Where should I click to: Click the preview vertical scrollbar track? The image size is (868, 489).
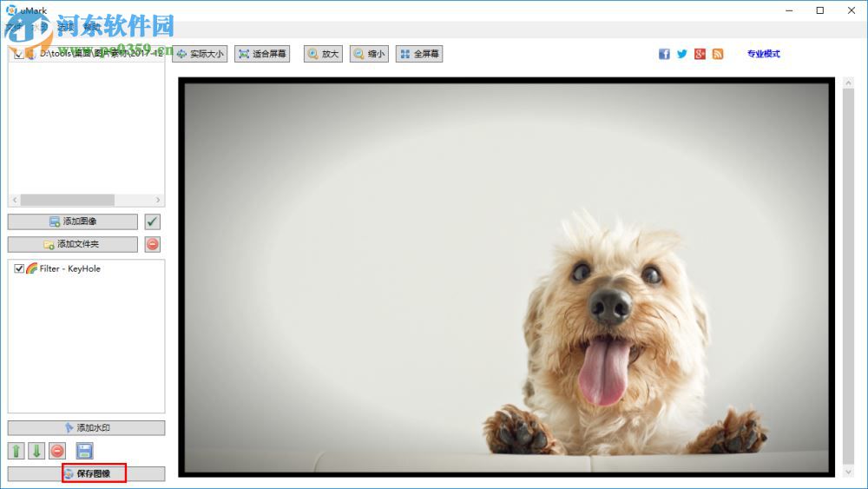[848, 277]
